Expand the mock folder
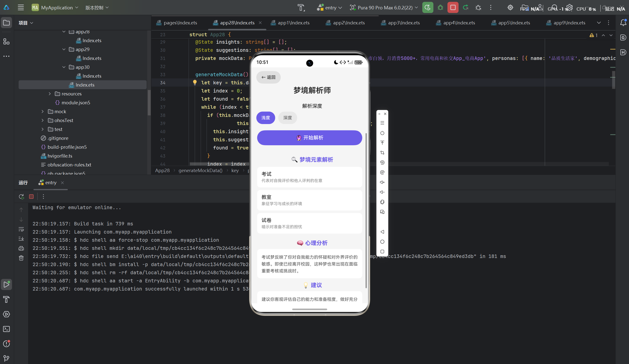The width and height of the screenshot is (629, 364). pyautogui.click(x=43, y=111)
